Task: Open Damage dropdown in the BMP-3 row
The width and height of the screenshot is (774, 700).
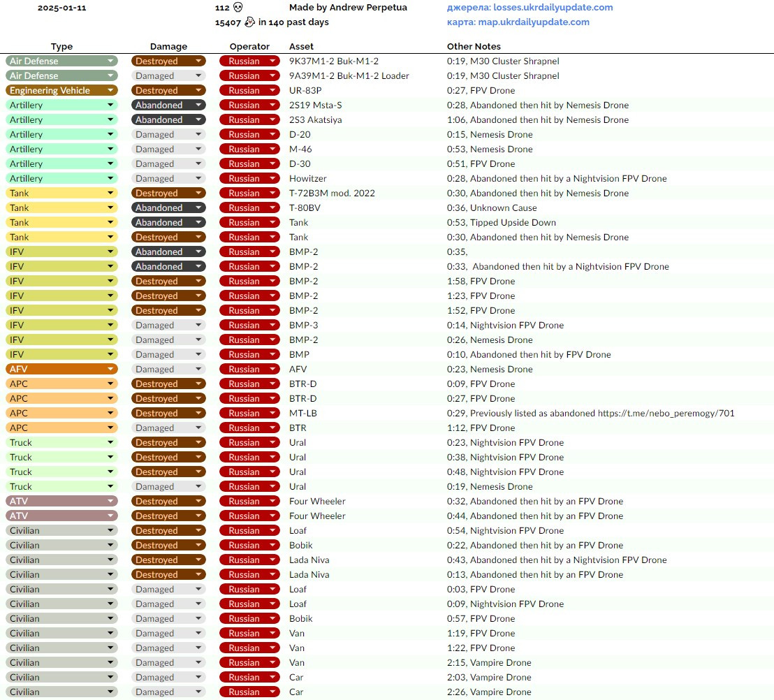Action: 168,326
